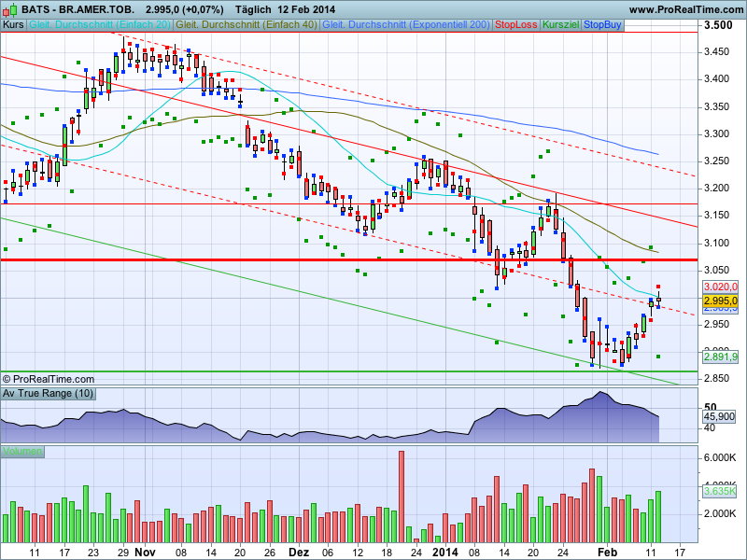Screen dimensions: 747x560
Task: Click the 2.950 price axis label
Action: 716,324
